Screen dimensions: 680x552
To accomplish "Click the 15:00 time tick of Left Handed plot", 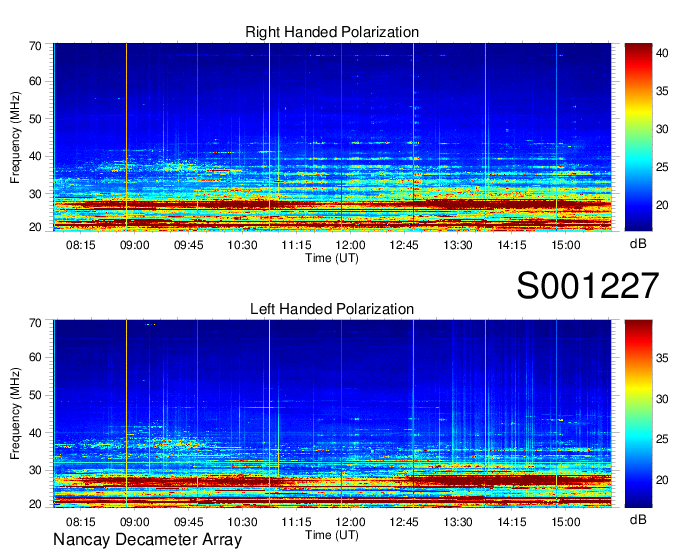I will [566, 522].
